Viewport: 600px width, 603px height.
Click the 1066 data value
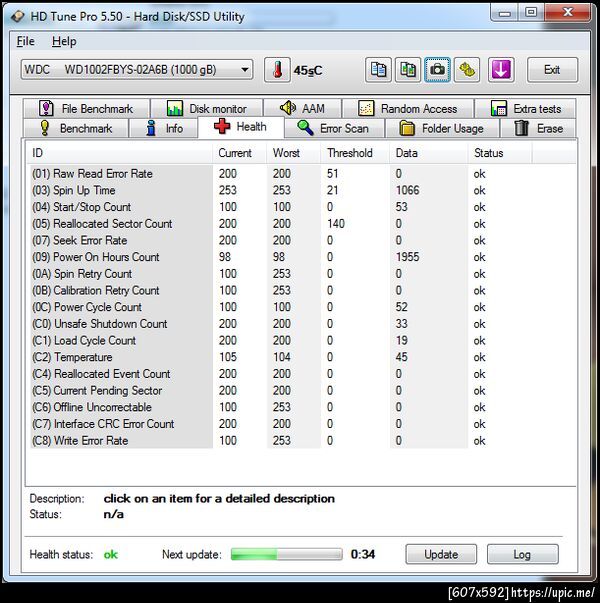407,190
